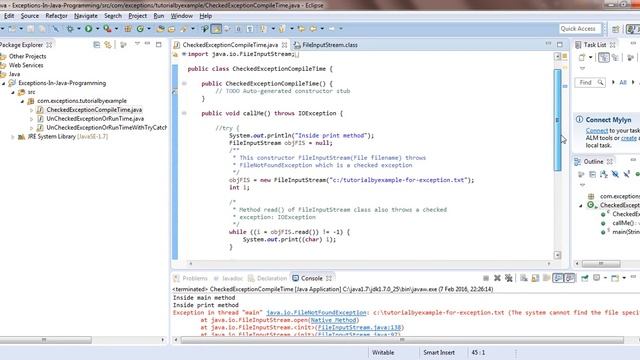Collapse Exceptions-In-Java-Programming project node
Screen dimensions: 640x360
coord(4,83)
